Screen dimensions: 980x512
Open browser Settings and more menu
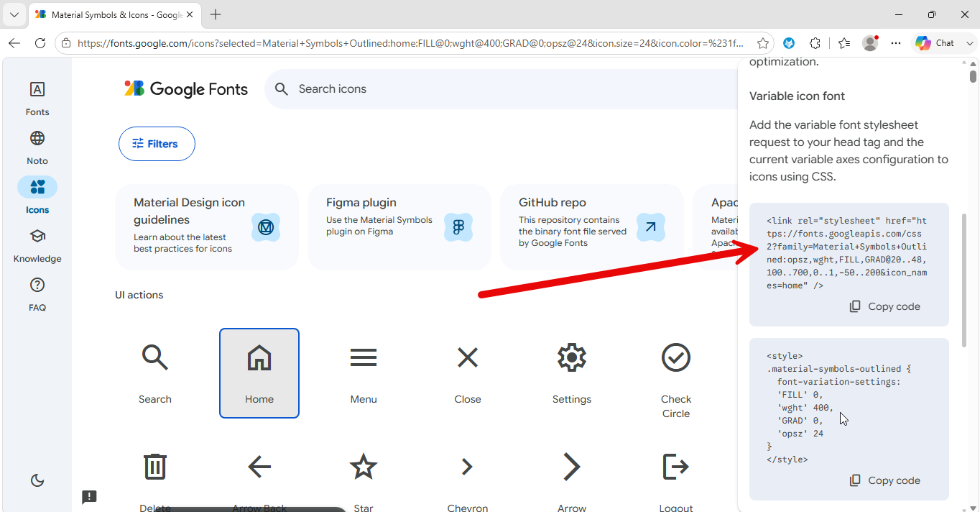pyautogui.click(x=896, y=43)
